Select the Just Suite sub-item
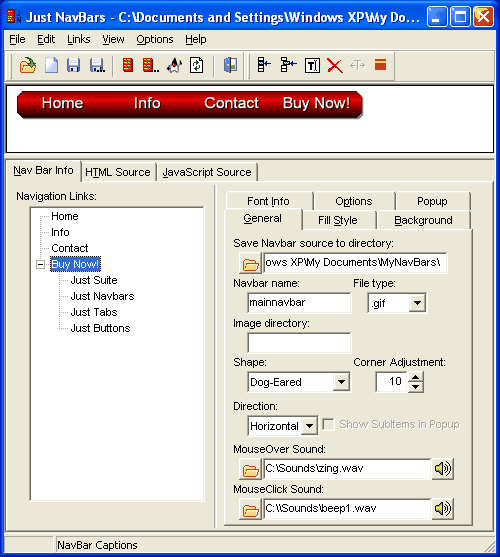The image size is (500, 557). (94, 280)
